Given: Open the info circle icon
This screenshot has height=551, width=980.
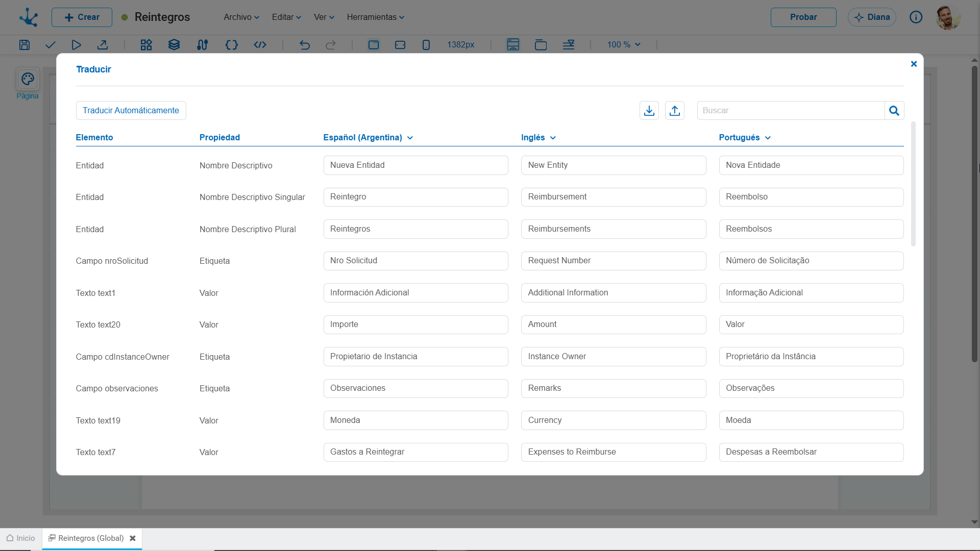Looking at the screenshot, I should coord(916,17).
